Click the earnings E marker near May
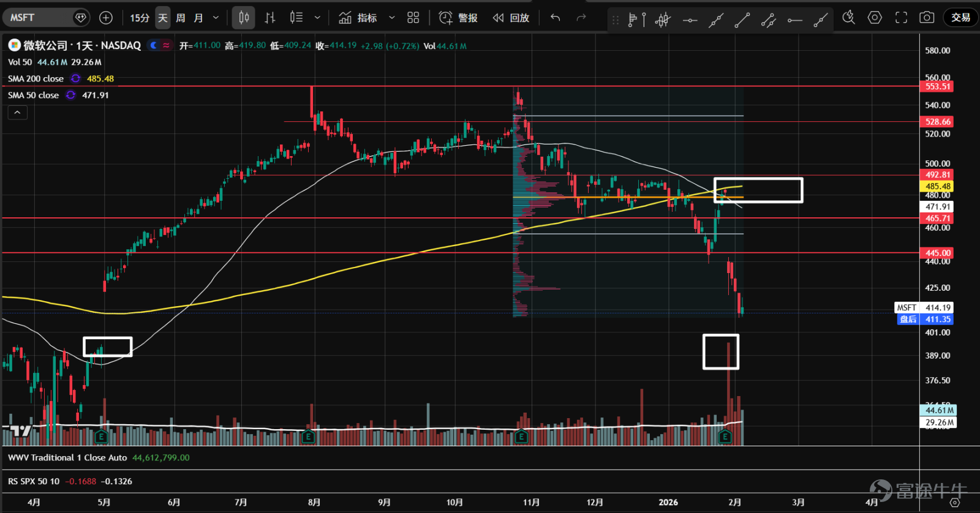This screenshot has height=513, width=980. 101,436
